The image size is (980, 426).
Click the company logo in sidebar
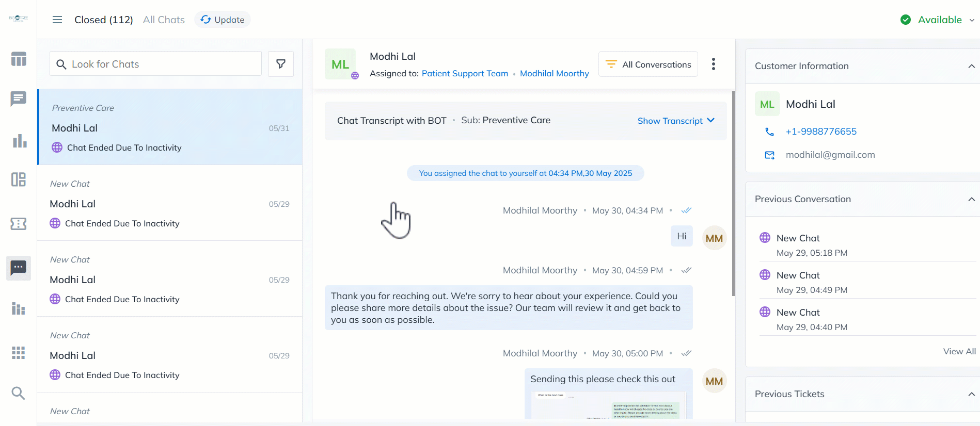[x=19, y=19]
